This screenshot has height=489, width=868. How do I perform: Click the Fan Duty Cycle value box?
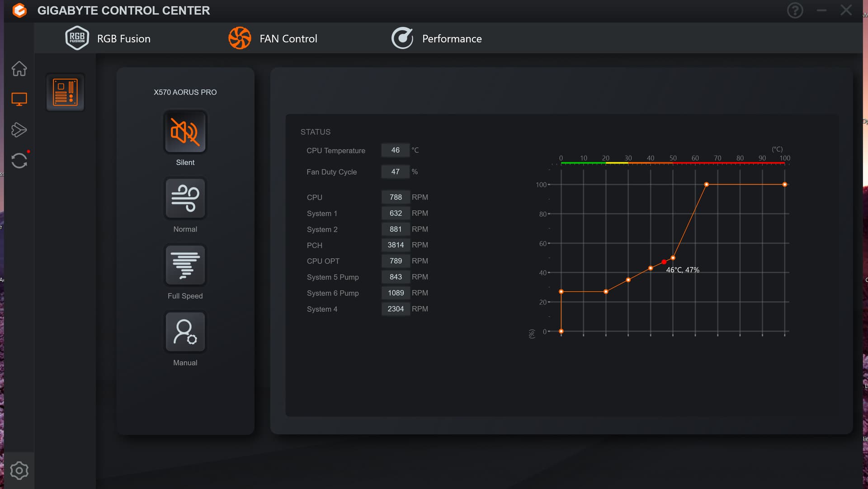click(395, 172)
